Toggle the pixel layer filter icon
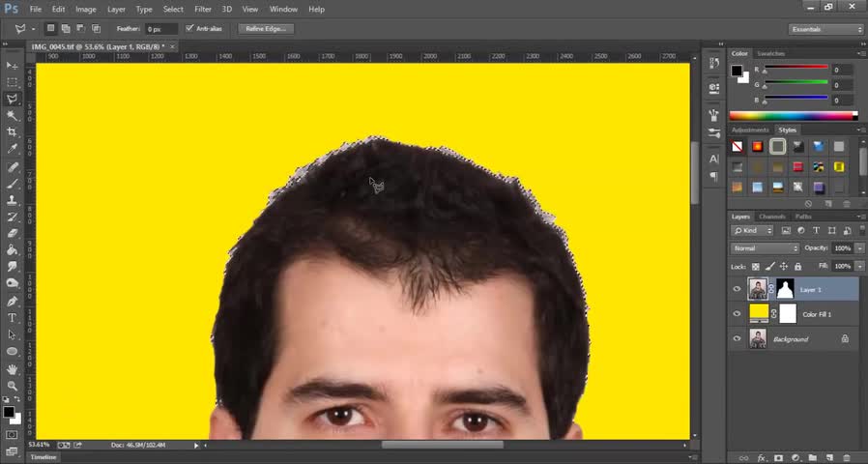The width and height of the screenshot is (868, 464). pos(786,230)
